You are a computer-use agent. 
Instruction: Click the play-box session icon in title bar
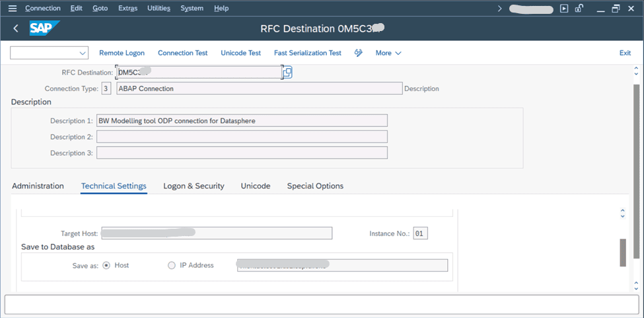(564, 8)
